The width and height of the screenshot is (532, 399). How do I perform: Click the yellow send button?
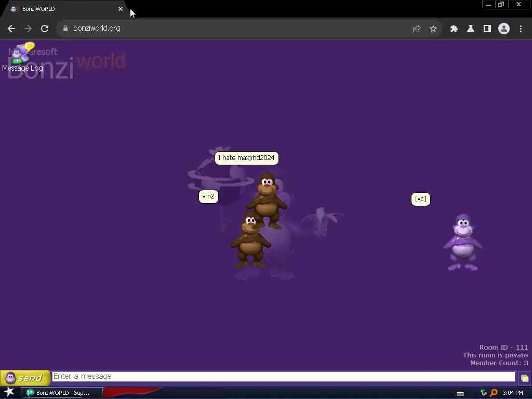(x=25, y=377)
